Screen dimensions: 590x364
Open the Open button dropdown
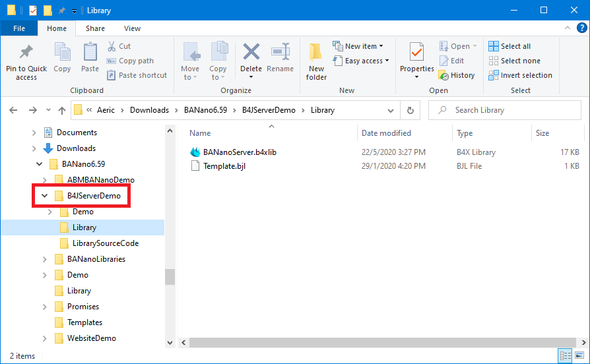475,46
